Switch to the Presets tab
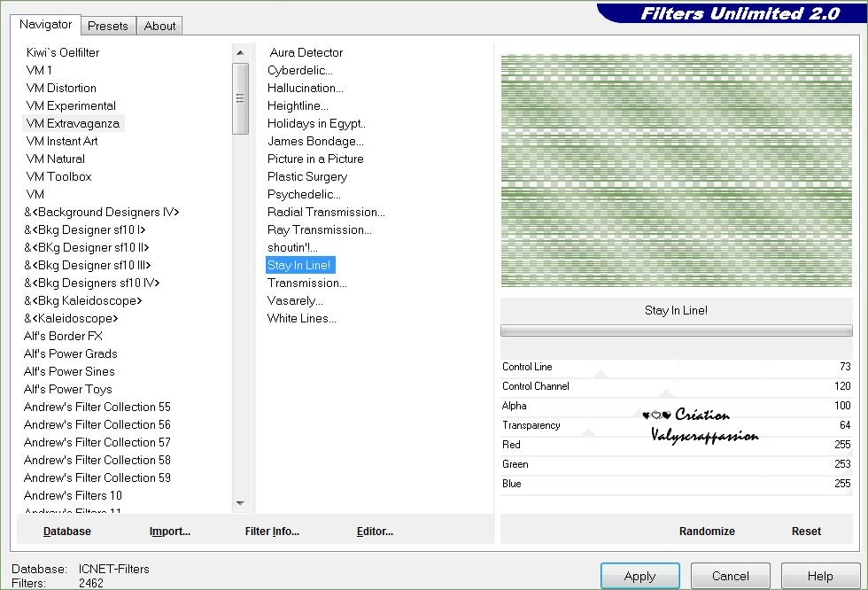 [108, 26]
